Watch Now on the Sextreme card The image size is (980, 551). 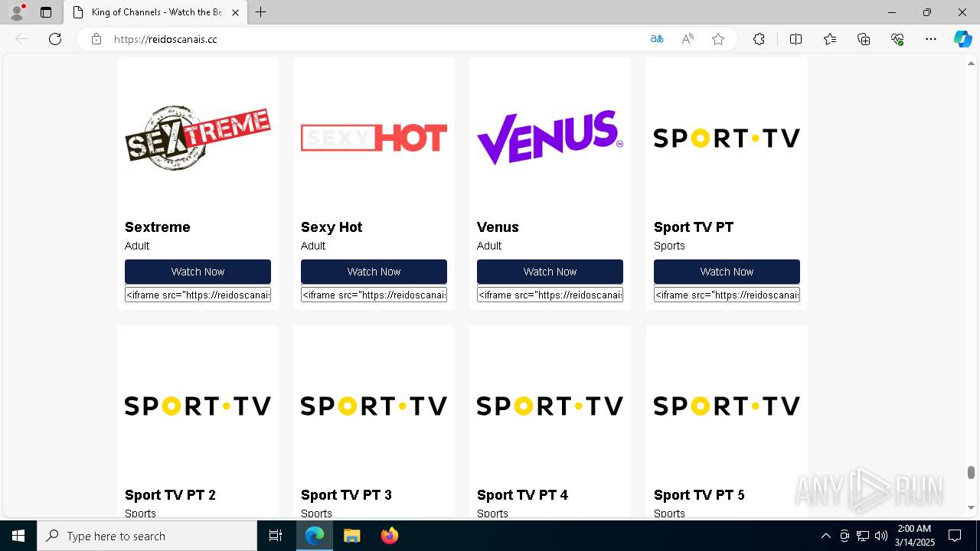[198, 272]
